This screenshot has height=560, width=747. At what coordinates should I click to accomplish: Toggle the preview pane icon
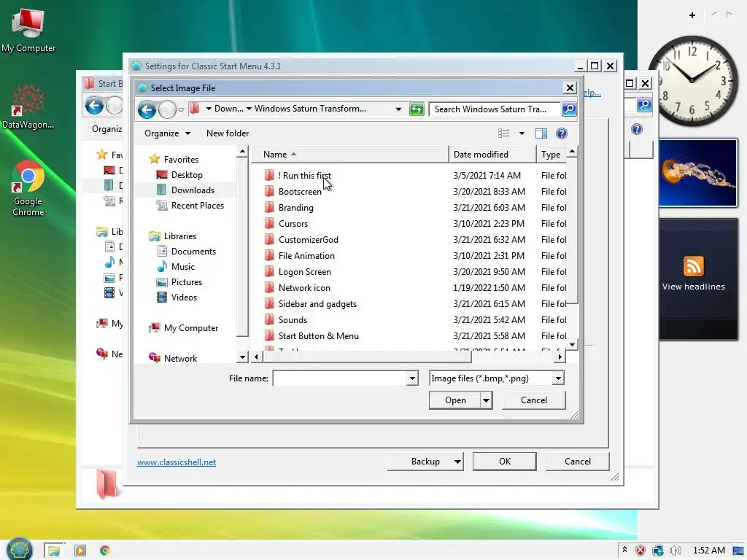click(541, 133)
